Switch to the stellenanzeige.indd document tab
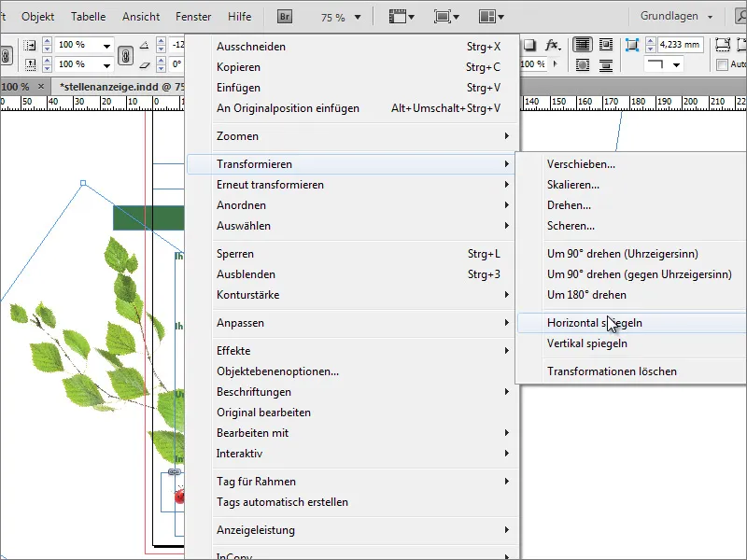This screenshot has width=747, height=560. point(121,87)
